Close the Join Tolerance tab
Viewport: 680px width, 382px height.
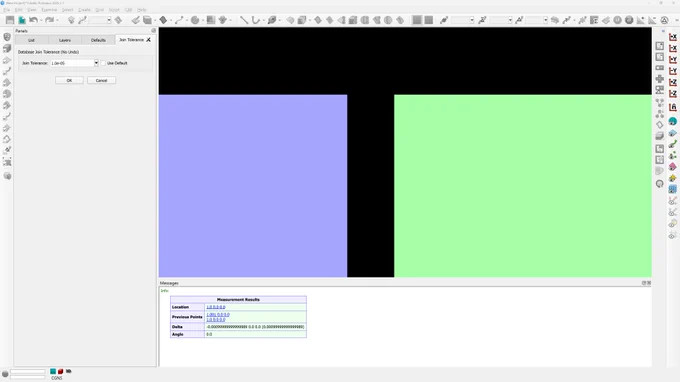pos(148,40)
